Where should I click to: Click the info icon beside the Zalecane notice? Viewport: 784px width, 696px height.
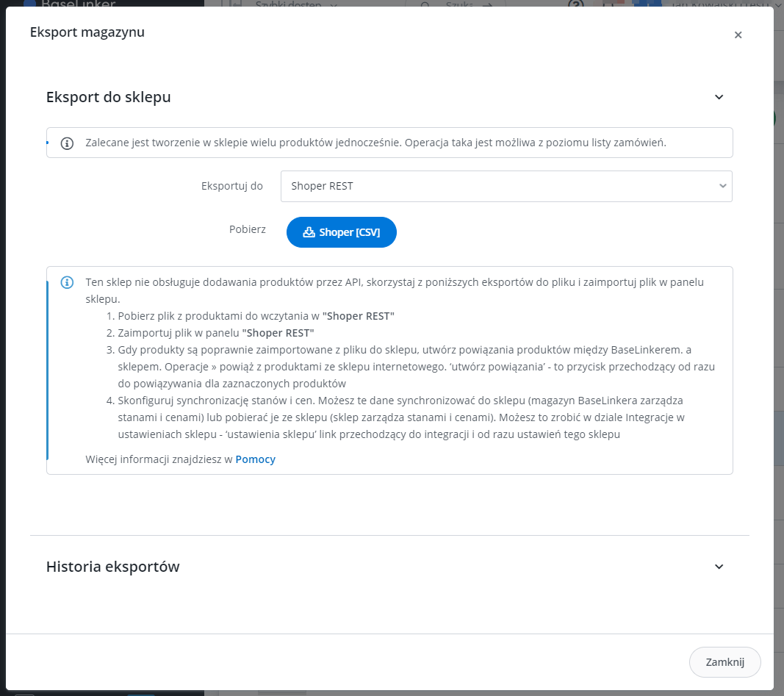[67, 143]
